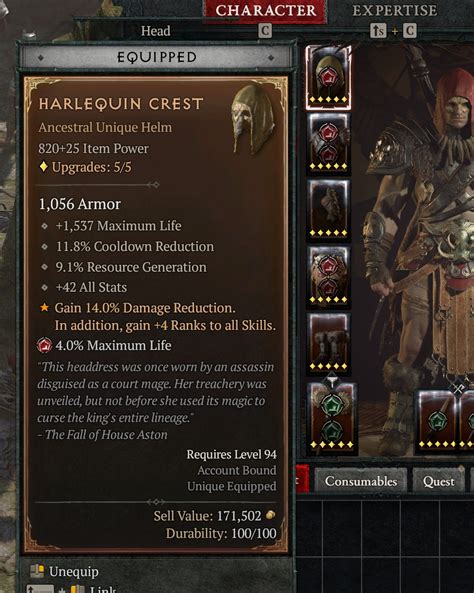Click the Link item option
The height and width of the screenshot is (593, 474).
103,589
